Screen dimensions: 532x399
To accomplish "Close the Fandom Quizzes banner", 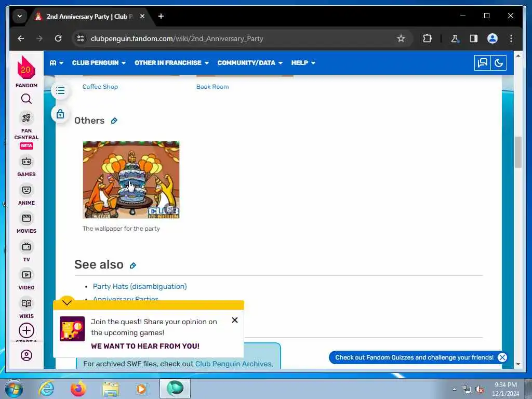I will (502, 357).
